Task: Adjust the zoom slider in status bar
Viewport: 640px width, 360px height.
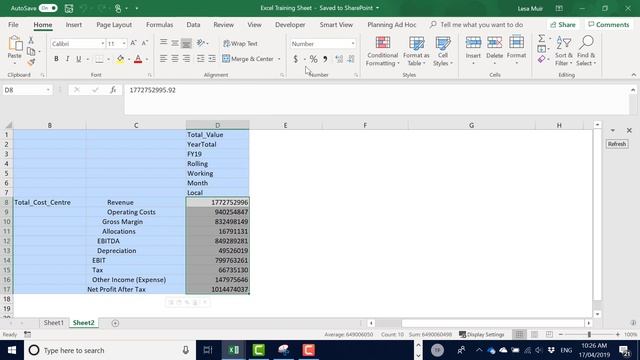Action: [x=589, y=335]
